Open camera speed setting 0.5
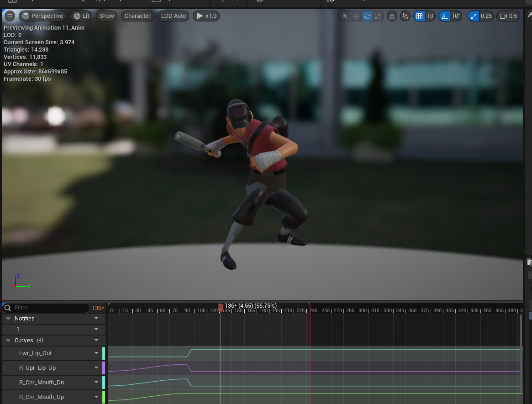 tap(508, 16)
